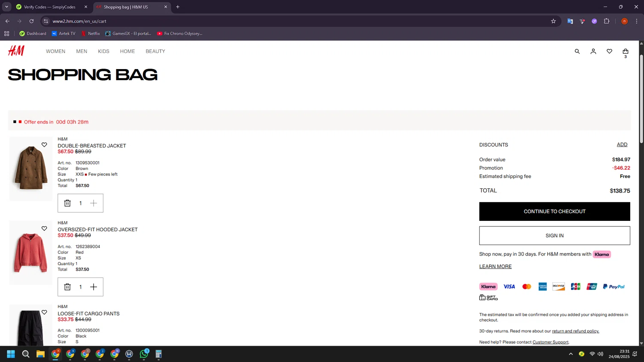Click the H&M logo
Viewport: 644px width, 362px height.
pos(16,51)
